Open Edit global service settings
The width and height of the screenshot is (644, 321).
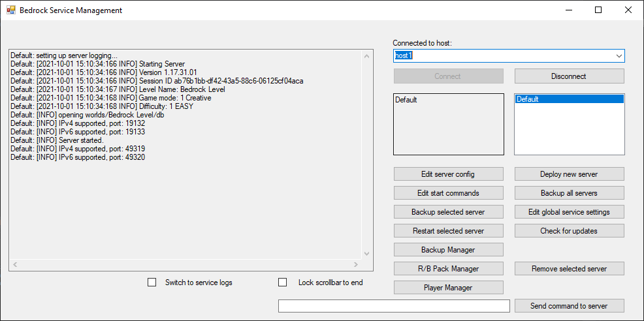pyautogui.click(x=570, y=212)
